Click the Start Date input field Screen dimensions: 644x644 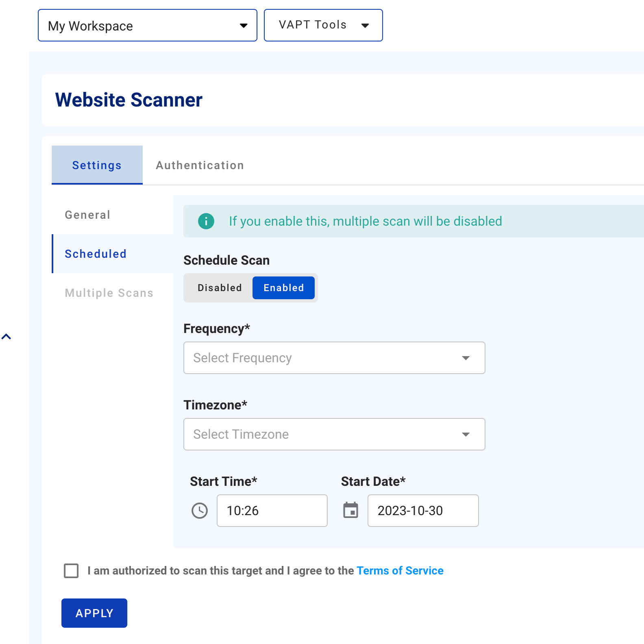coord(423,511)
